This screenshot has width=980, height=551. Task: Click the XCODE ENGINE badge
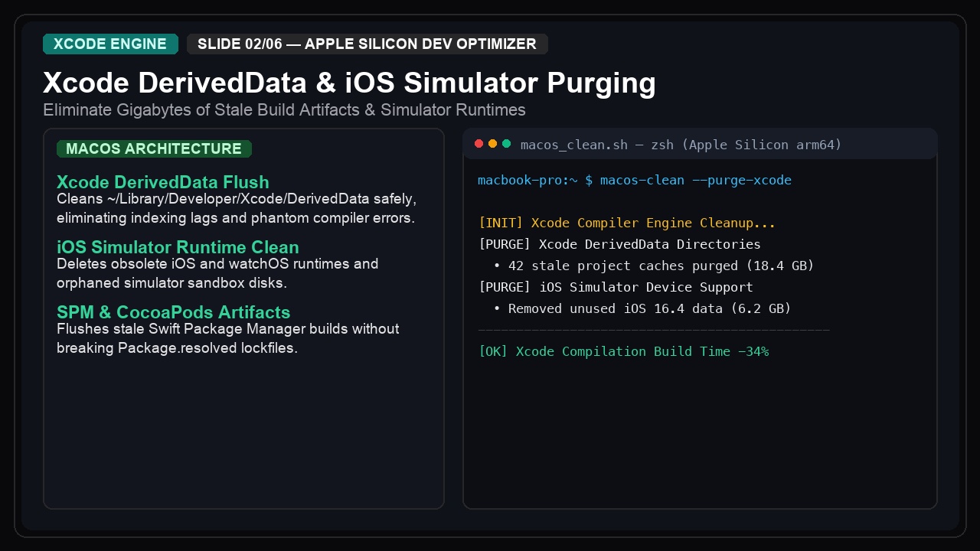point(110,44)
